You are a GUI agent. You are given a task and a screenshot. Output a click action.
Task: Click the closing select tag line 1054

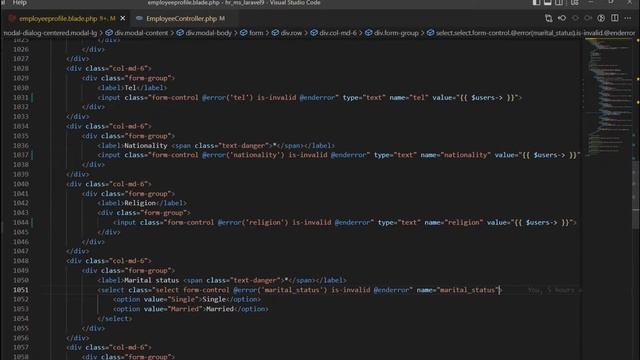click(115, 319)
